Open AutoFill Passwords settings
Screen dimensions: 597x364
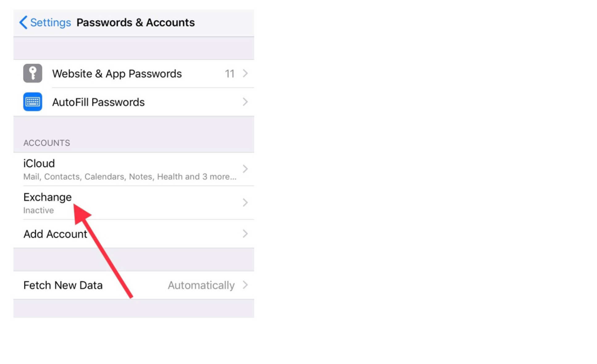tap(98, 102)
